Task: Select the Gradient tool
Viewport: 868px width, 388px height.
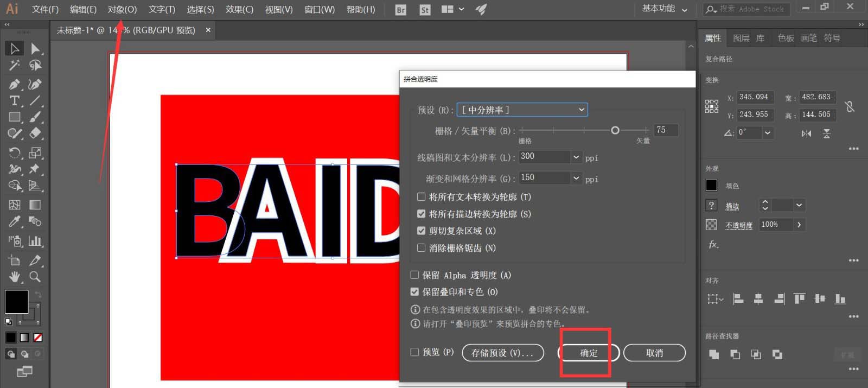Action: pyautogui.click(x=35, y=205)
